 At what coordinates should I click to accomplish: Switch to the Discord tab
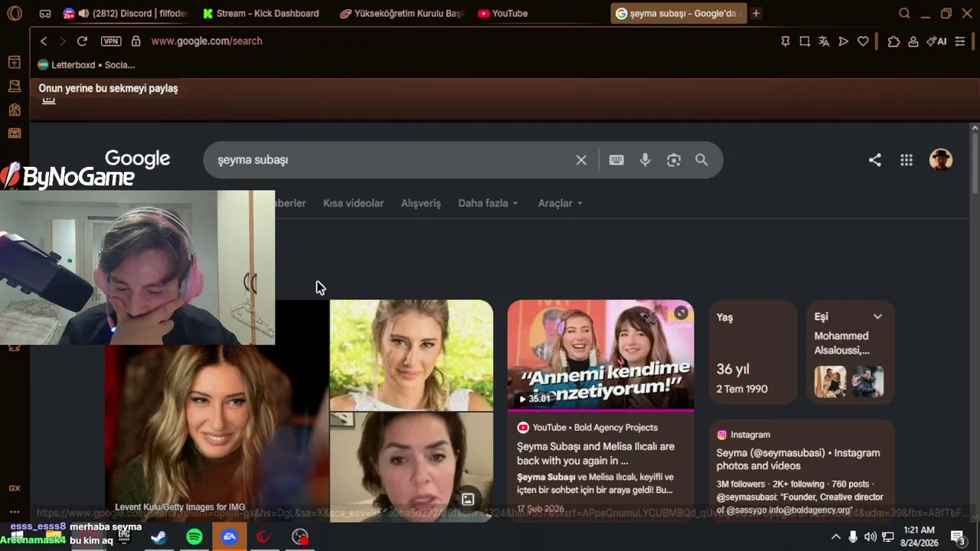126,13
